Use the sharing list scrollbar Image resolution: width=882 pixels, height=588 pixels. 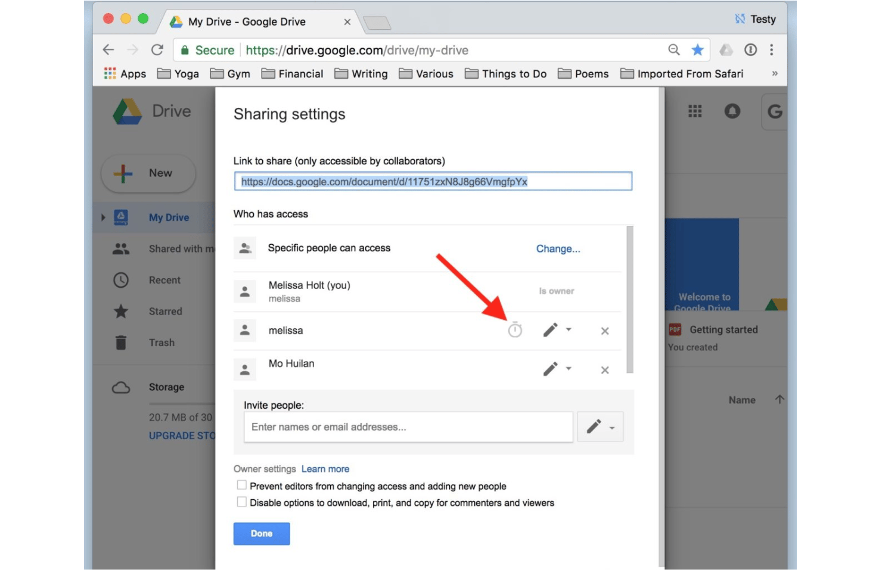click(630, 299)
